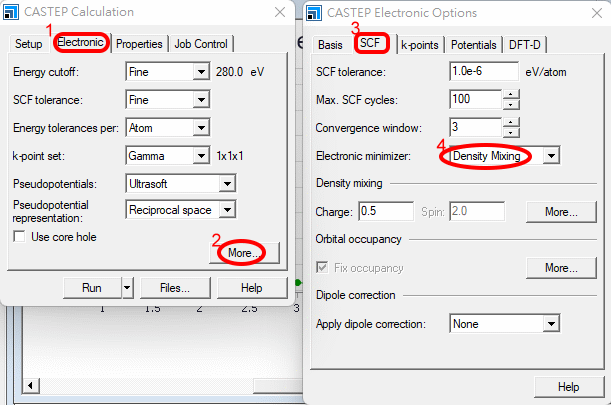Open the k-points tab
Viewport: 611px width, 405px height.
coord(419,45)
